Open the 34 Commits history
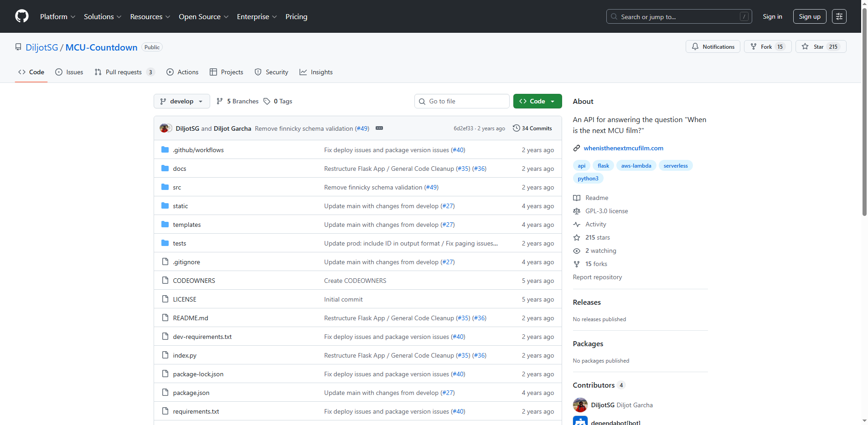The image size is (868, 425). pyautogui.click(x=532, y=128)
